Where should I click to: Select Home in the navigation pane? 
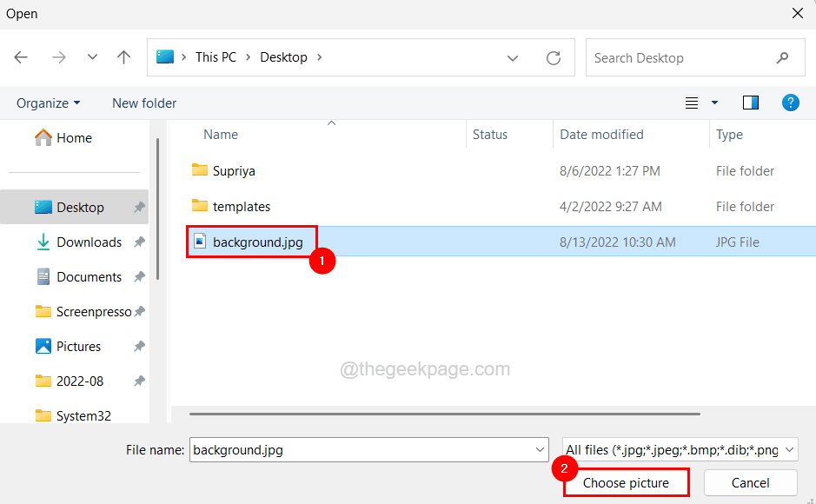point(75,137)
